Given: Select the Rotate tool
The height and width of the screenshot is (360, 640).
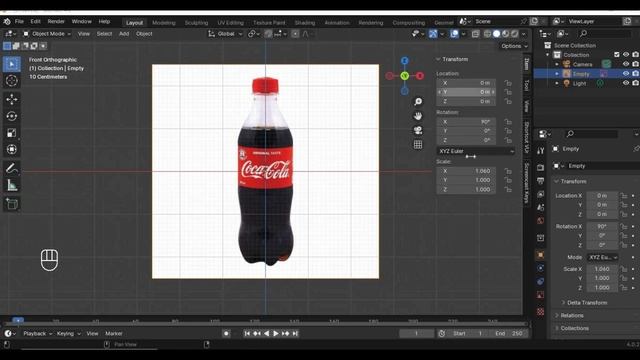Looking at the screenshot, I should pos(12,116).
